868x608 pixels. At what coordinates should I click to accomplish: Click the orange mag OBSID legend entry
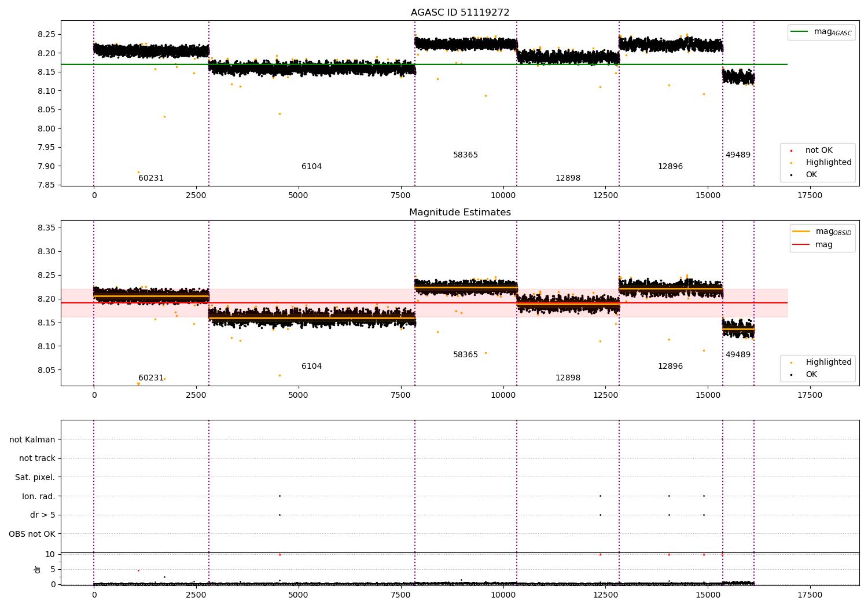click(822, 232)
